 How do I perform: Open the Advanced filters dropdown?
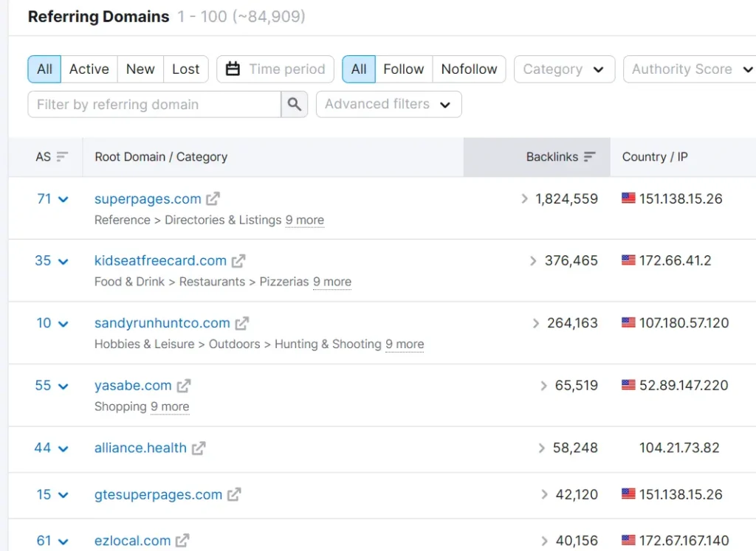(x=388, y=104)
